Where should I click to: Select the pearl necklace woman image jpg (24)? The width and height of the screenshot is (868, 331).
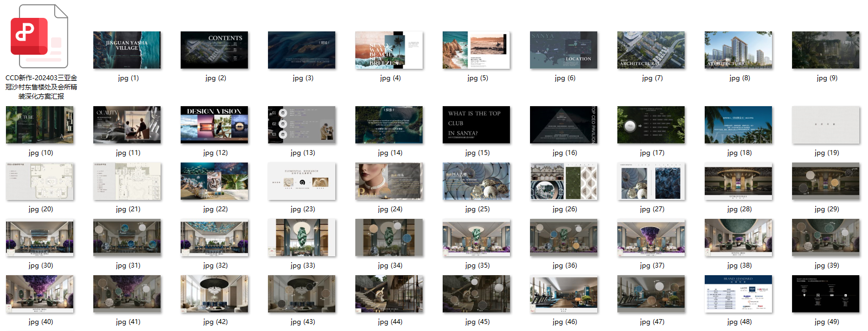point(389,181)
